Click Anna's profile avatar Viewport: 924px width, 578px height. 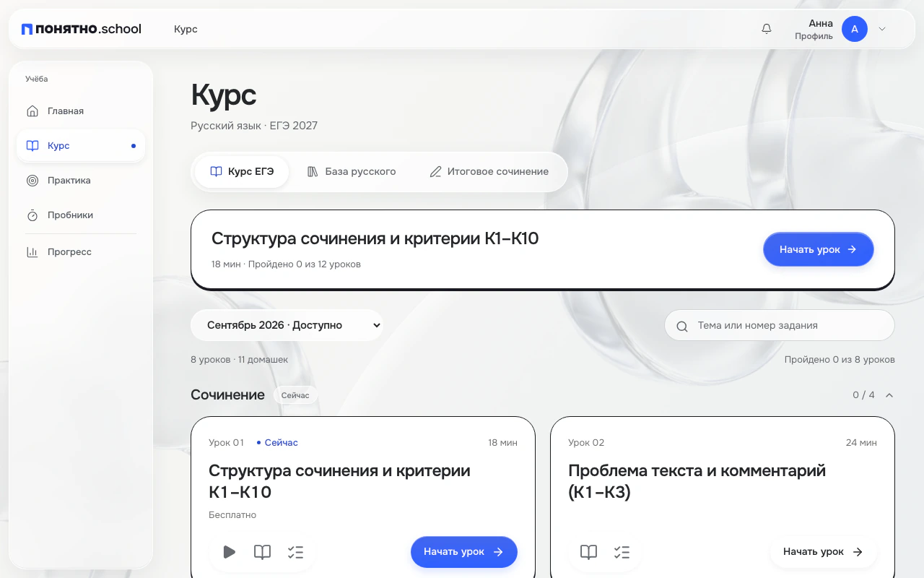click(x=855, y=29)
